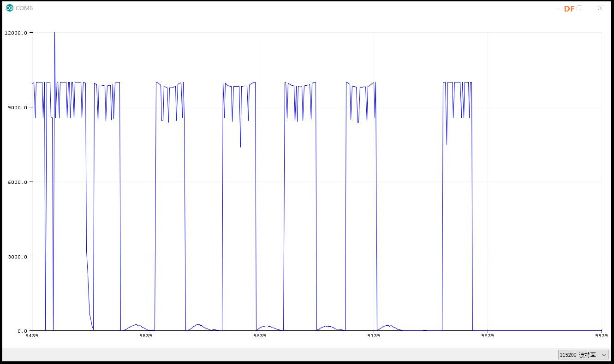Click the 9639 x-axis label
The height and width of the screenshot is (364, 614).
(x=260, y=335)
